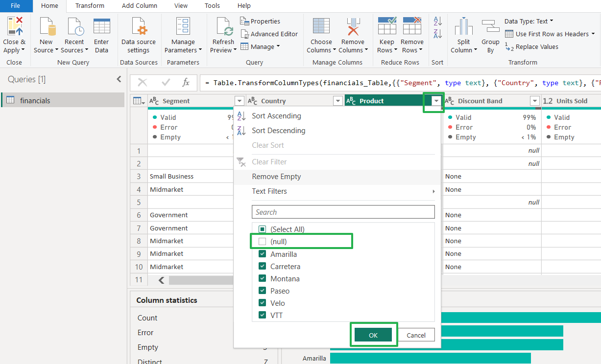Click the formula bar fx icon
Viewport: 601px width, 364px height.
tap(186, 83)
